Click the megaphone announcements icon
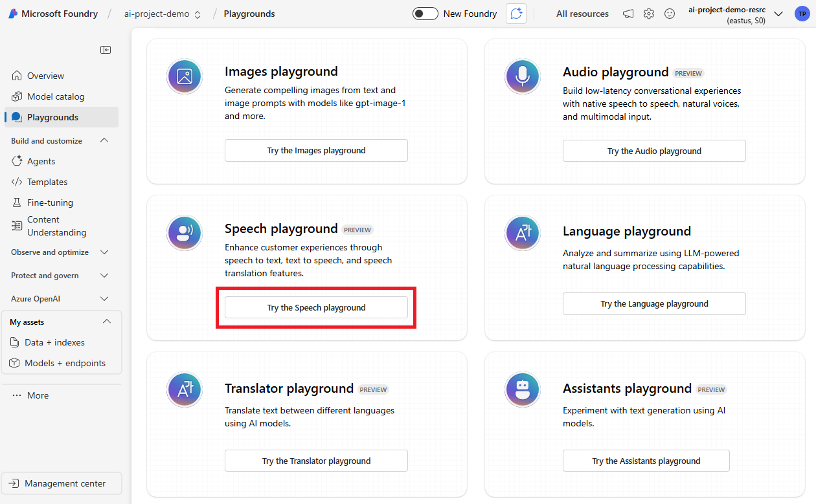 point(628,14)
